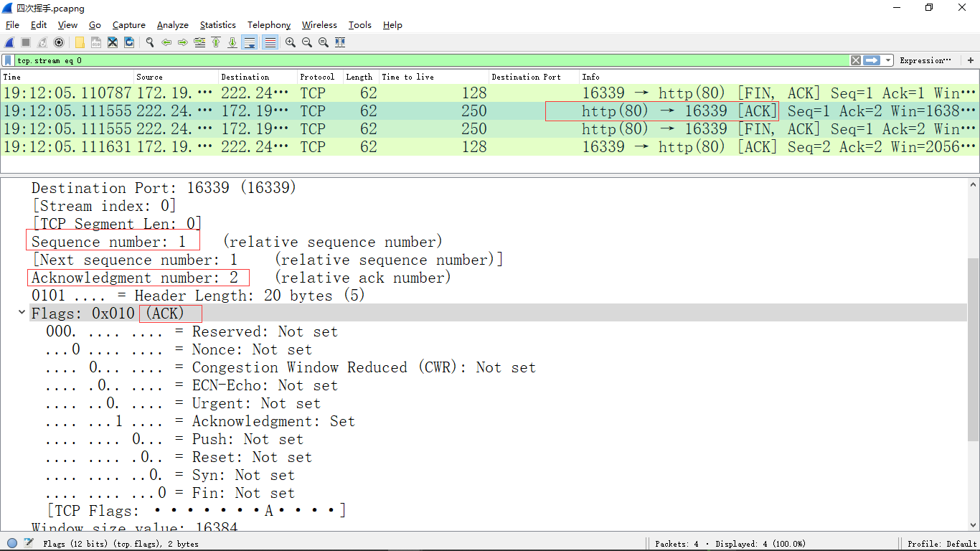Select the last packet at 19:12:05.111631
The width and height of the screenshot is (980, 551).
pos(490,146)
